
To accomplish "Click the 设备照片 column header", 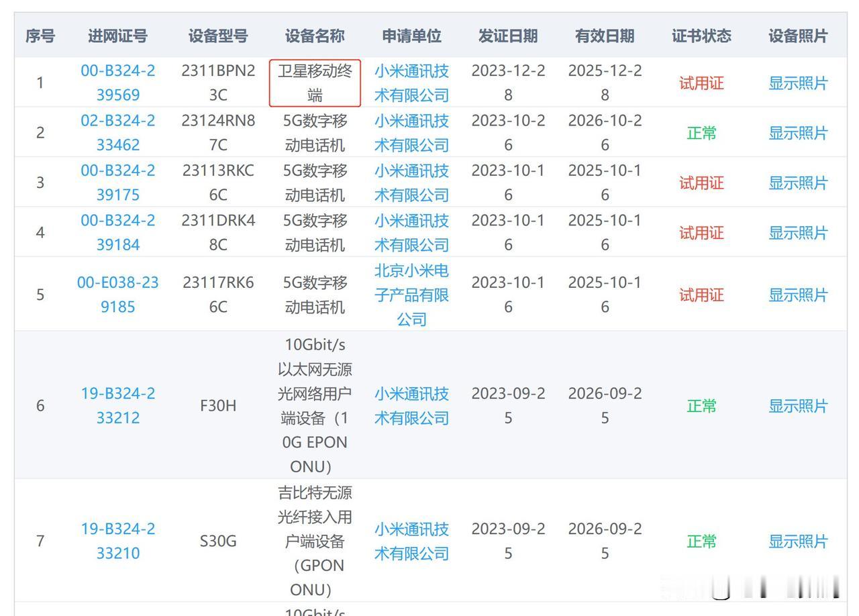I will (798, 36).
